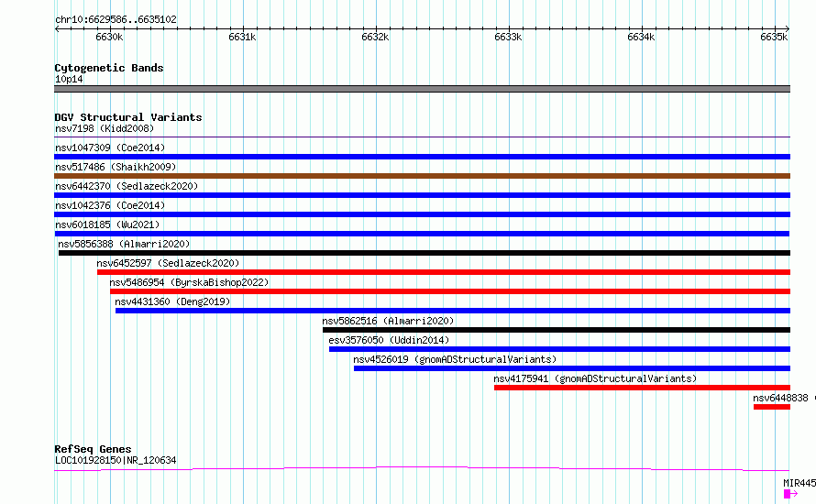Image resolution: width=816 pixels, height=504 pixels.
Task: Select the brown nsv517486 variant bar
Action: click(422, 176)
